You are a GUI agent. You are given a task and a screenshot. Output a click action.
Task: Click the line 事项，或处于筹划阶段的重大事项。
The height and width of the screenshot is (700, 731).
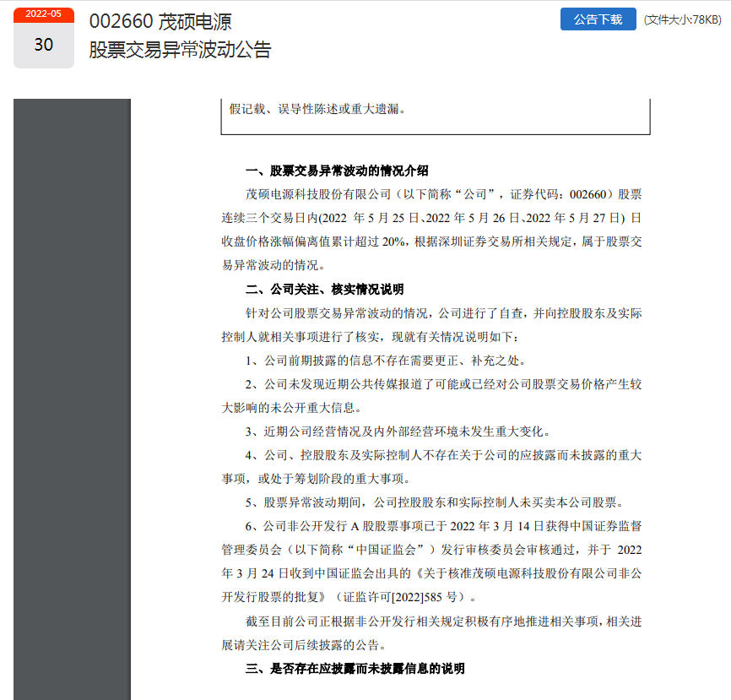tap(316, 479)
